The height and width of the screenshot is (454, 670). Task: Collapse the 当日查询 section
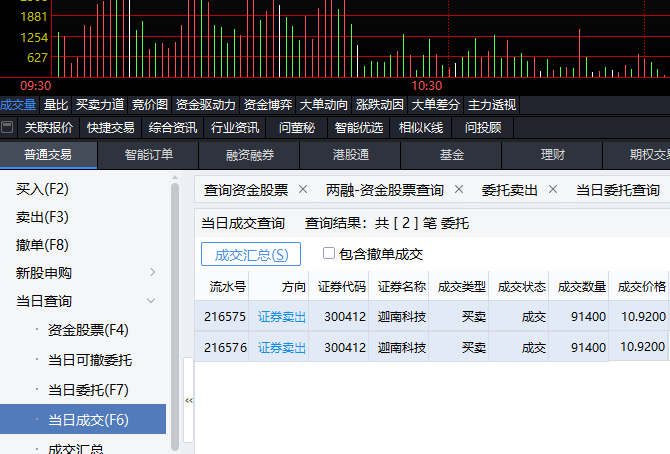tap(151, 301)
